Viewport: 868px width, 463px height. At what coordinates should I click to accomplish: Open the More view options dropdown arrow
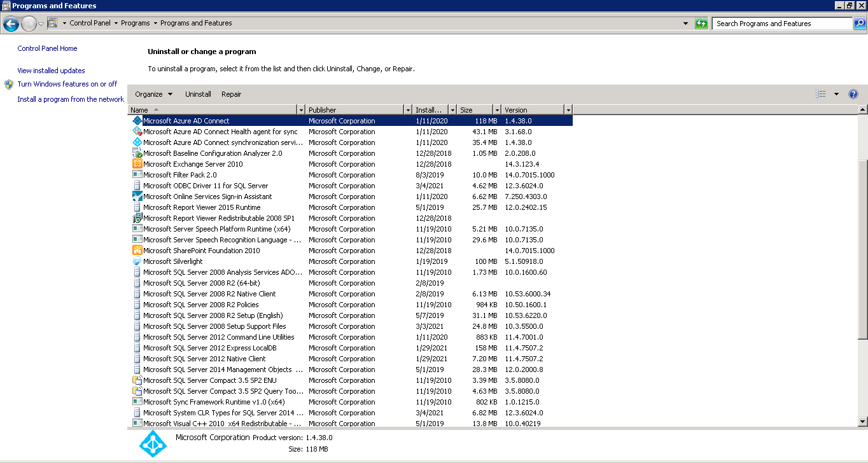click(836, 94)
